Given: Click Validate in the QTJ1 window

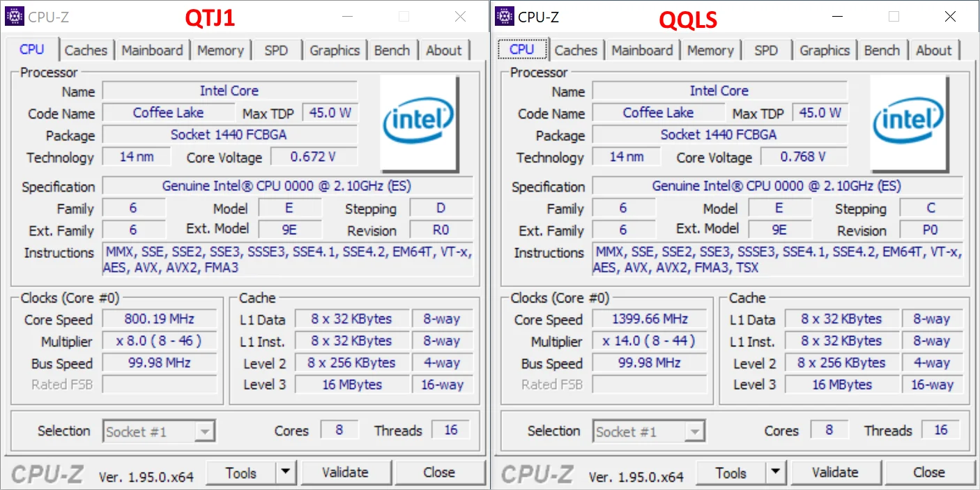Looking at the screenshot, I should 345,473.
